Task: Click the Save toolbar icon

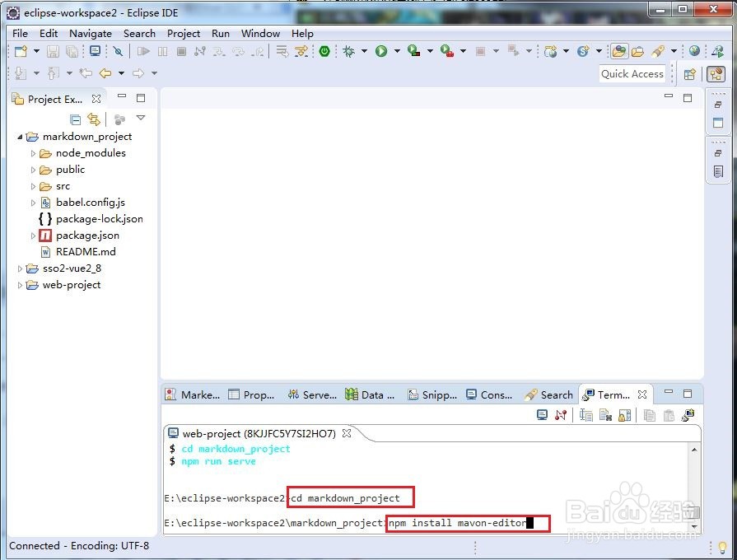Action: [53, 51]
